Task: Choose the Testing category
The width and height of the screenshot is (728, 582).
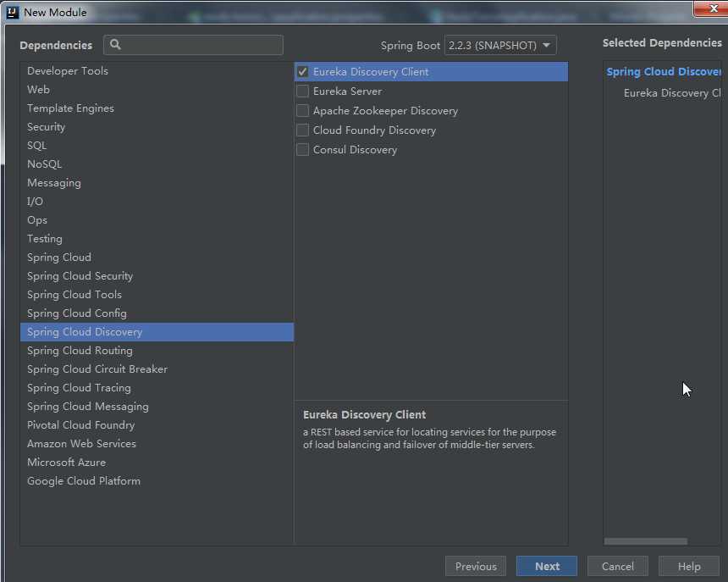Action: (157, 239)
